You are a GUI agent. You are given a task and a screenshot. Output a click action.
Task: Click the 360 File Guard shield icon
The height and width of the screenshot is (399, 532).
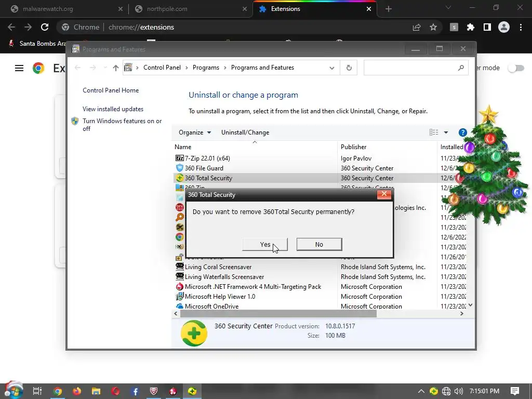coord(179,168)
